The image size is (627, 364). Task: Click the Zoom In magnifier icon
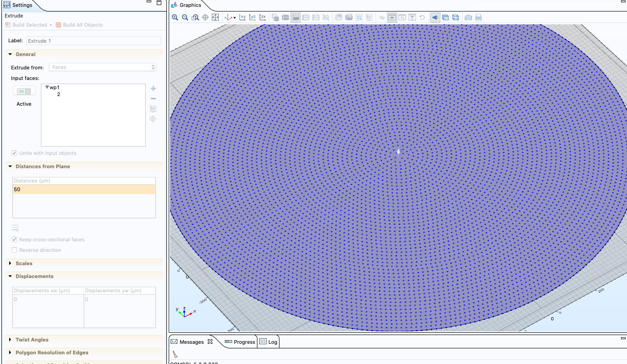(x=175, y=17)
